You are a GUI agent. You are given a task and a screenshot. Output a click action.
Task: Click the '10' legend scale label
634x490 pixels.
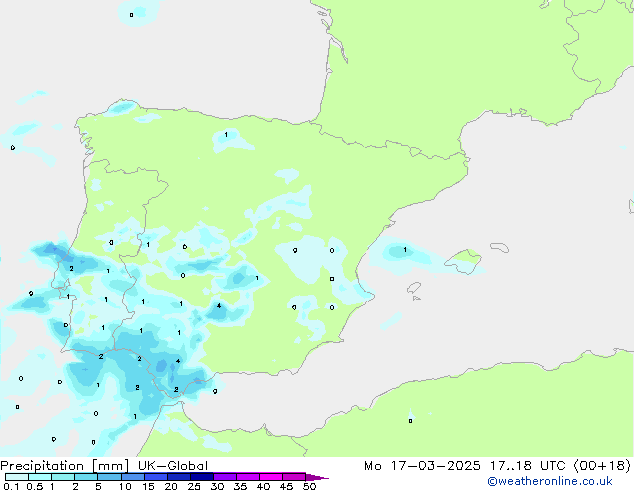[125, 486]
